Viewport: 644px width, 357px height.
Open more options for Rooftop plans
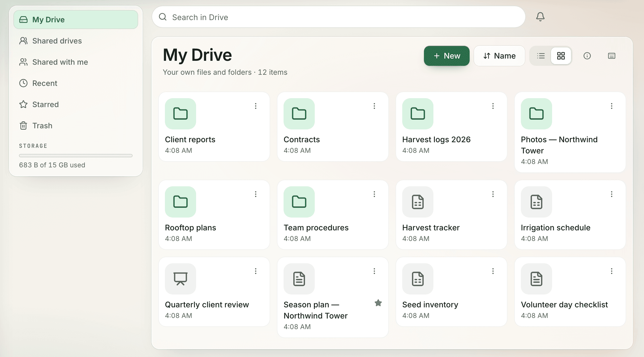(255, 194)
